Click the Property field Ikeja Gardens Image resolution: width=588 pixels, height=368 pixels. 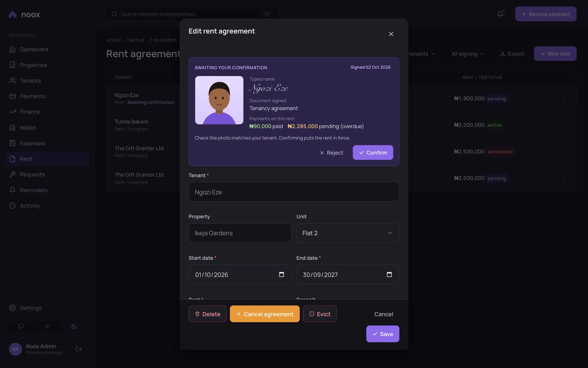click(240, 233)
